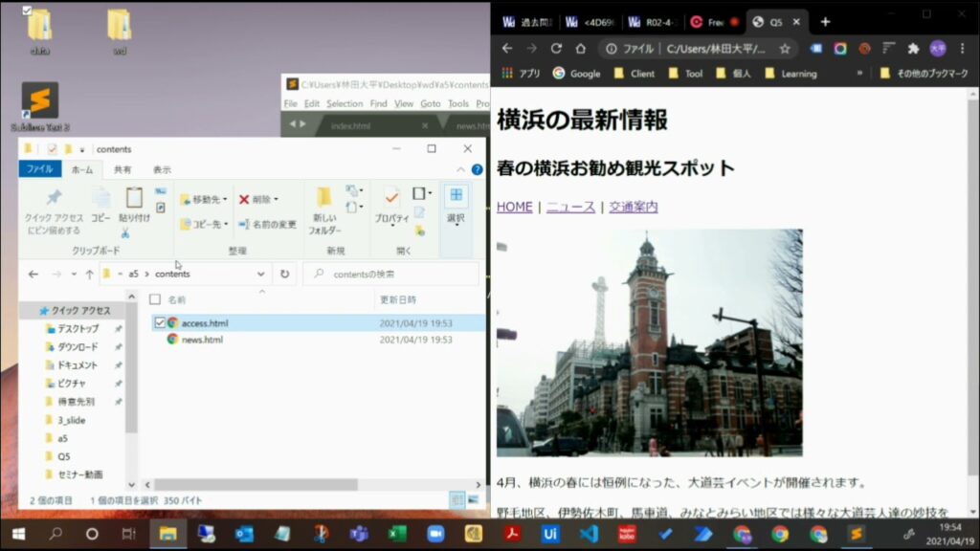Expand the 移動先 dropdown arrow
This screenshot has height=551, width=980.
point(224,197)
